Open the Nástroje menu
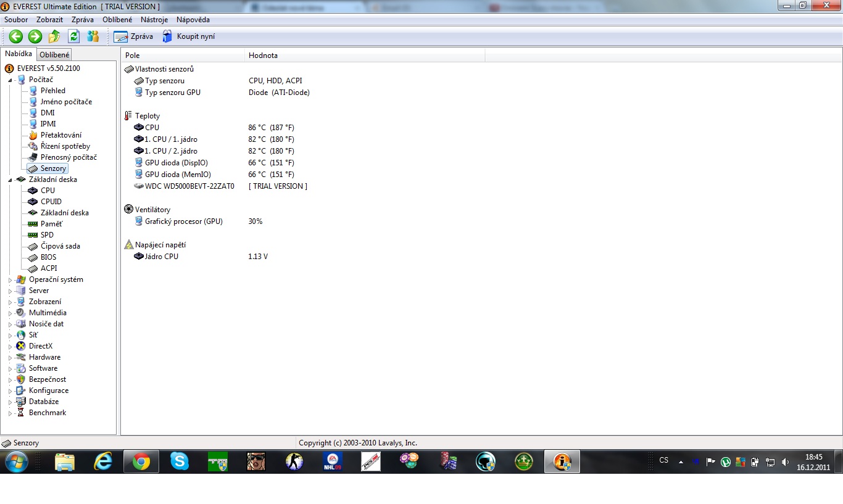This screenshot has width=843, height=504. 154,20
